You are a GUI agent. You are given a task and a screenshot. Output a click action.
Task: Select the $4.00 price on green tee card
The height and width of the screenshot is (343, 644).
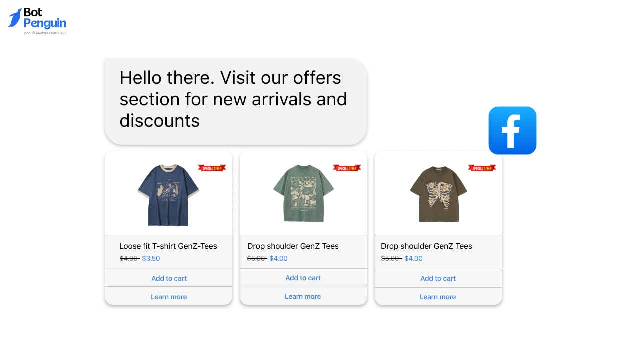[x=279, y=258]
